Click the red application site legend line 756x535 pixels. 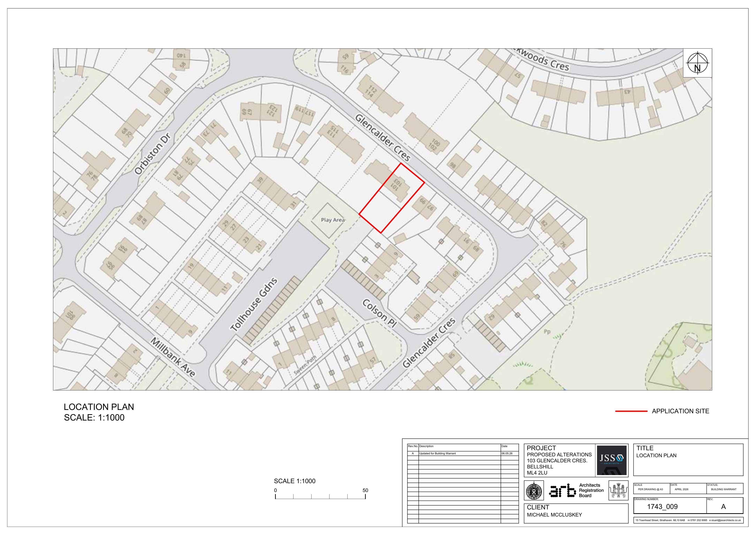point(631,411)
